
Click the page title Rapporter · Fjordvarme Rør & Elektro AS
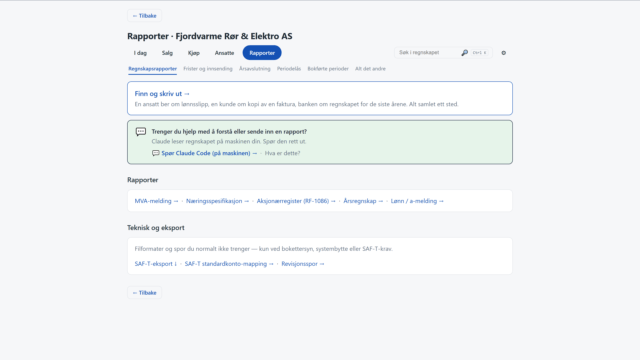point(210,36)
